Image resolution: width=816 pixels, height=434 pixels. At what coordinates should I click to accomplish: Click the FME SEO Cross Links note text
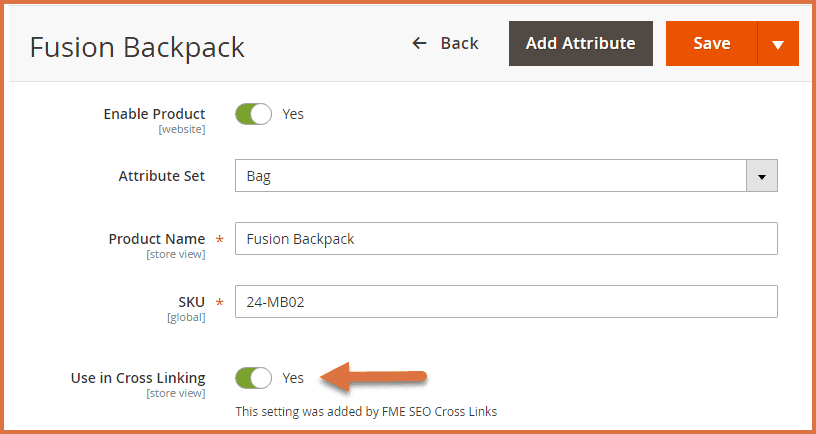(x=366, y=411)
